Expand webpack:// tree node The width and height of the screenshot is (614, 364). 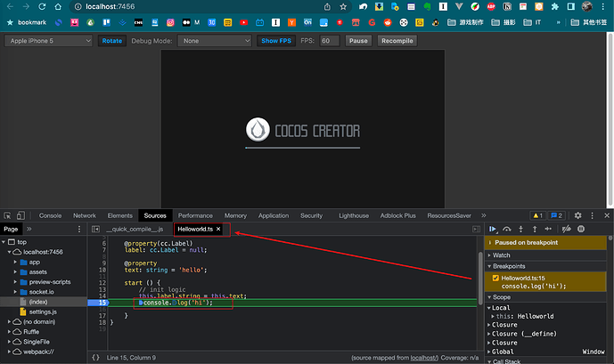9,352
